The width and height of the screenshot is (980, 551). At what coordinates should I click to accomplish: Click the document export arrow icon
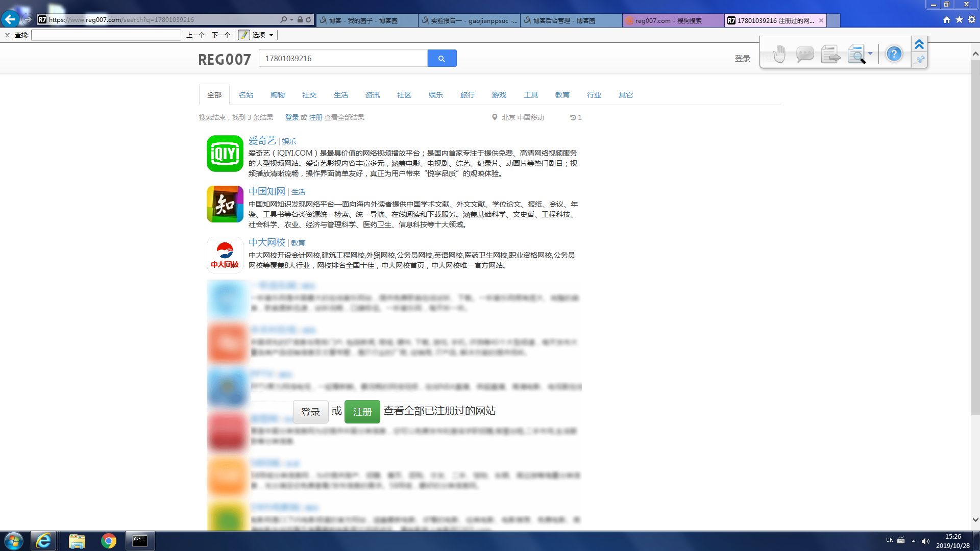(x=830, y=54)
